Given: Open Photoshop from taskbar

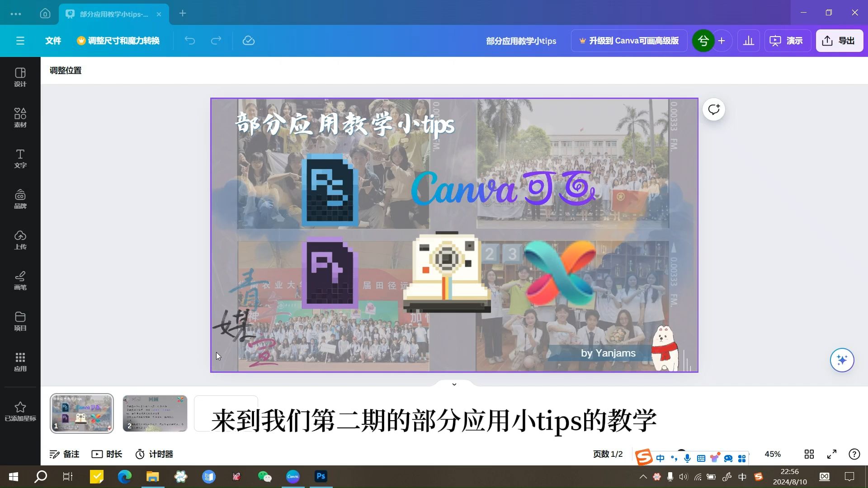Looking at the screenshot, I should (x=321, y=477).
